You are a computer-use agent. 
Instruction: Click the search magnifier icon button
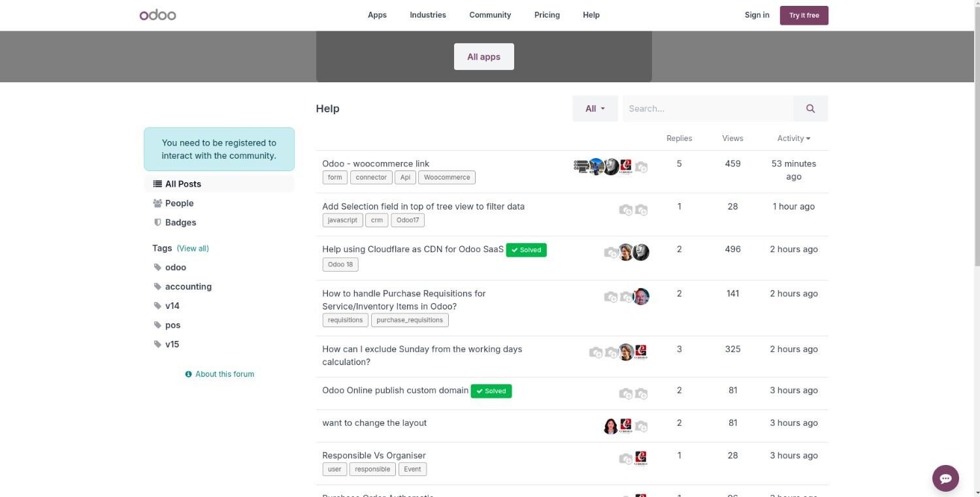810,108
